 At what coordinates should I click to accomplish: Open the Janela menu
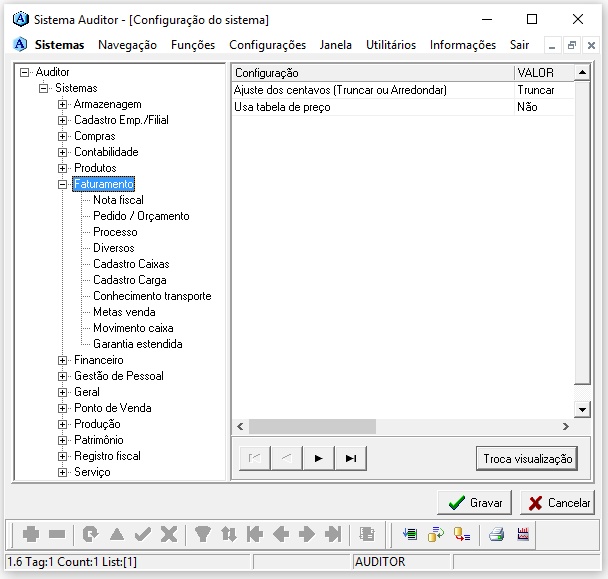click(x=335, y=45)
